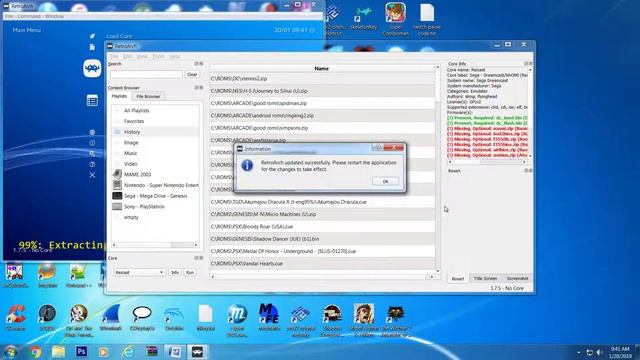Open the Tools menu in the RetroArch desktop window
640x360 pixels.
click(158, 56)
